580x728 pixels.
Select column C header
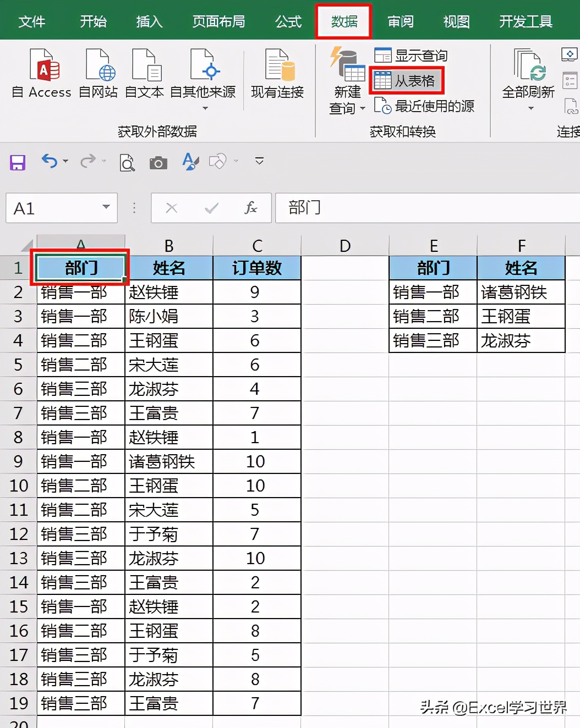pyautogui.click(x=257, y=245)
